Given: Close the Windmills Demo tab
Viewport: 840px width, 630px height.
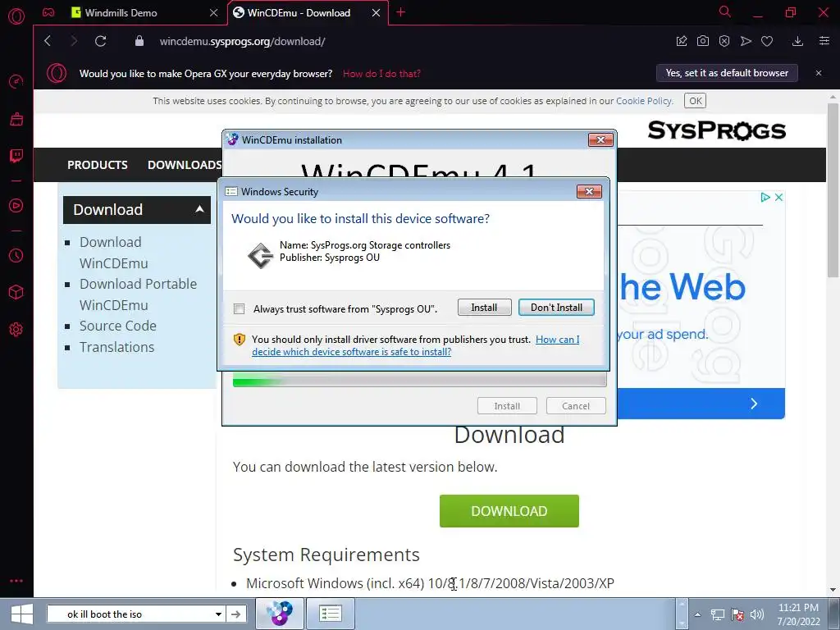Looking at the screenshot, I should (214, 13).
